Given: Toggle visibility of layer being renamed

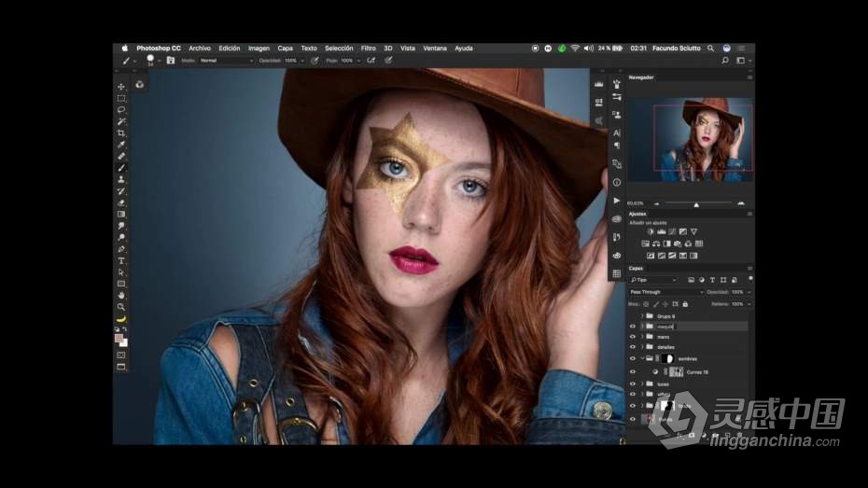Looking at the screenshot, I should pyautogui.click(x=633, y=327).
